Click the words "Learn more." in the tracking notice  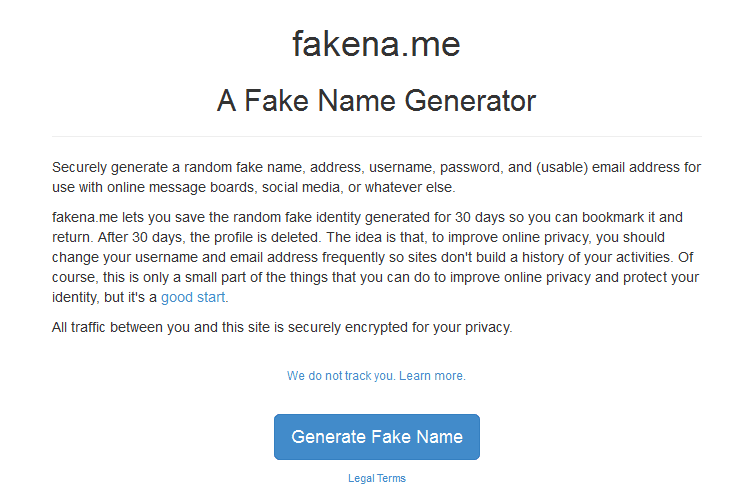pos(434,376)
